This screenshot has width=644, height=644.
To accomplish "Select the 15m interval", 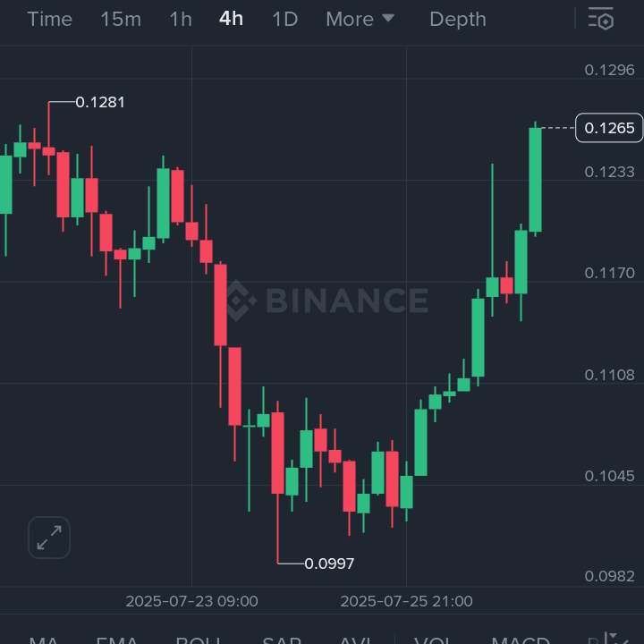I will point(120,19).
